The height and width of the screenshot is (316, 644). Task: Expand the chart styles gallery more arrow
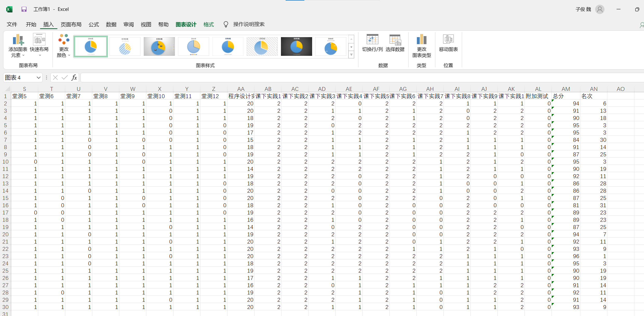(x=351, y=55)
